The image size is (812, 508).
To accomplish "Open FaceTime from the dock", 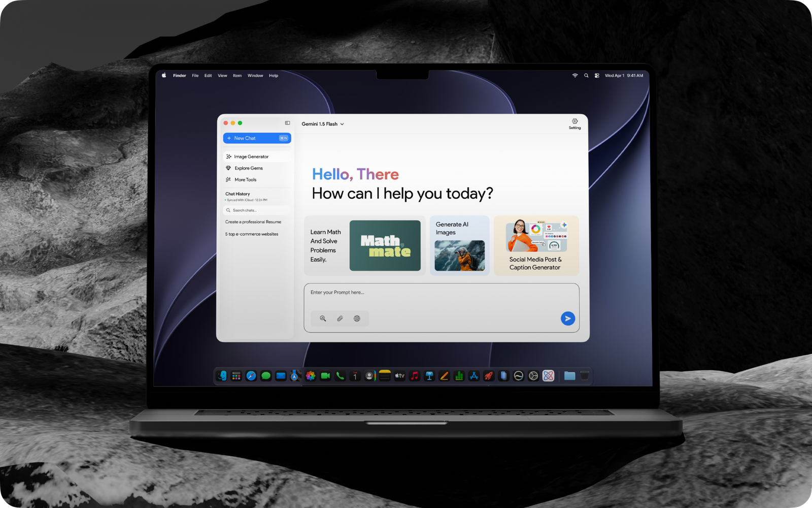I will pos(325,376).
